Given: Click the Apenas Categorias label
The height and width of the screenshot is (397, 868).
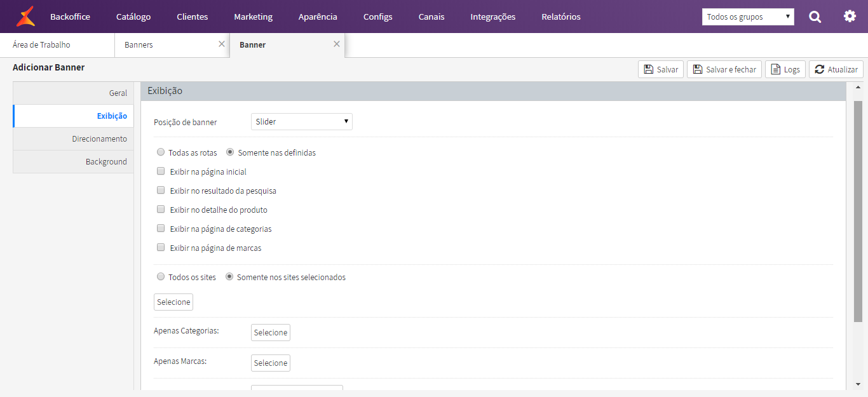Looking at the screenshot, I should pos(186,331).
